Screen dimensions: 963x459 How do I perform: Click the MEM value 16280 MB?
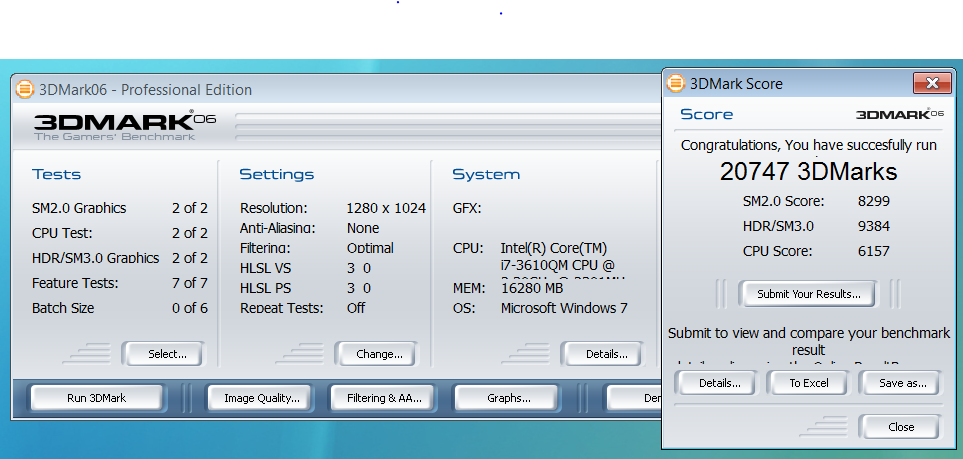532,288
